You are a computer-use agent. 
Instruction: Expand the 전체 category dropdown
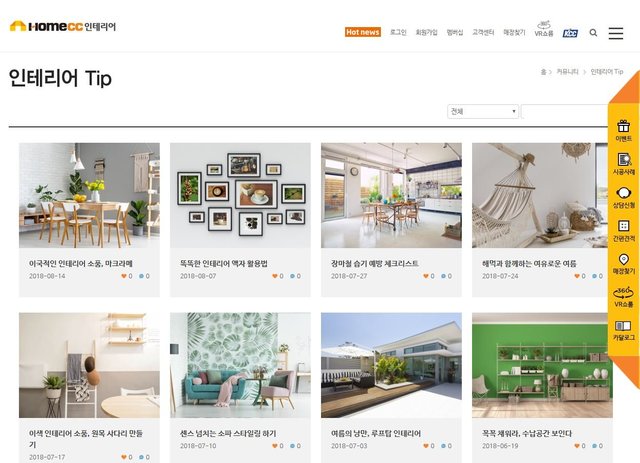pyautogui.click(x=483, y=111)
